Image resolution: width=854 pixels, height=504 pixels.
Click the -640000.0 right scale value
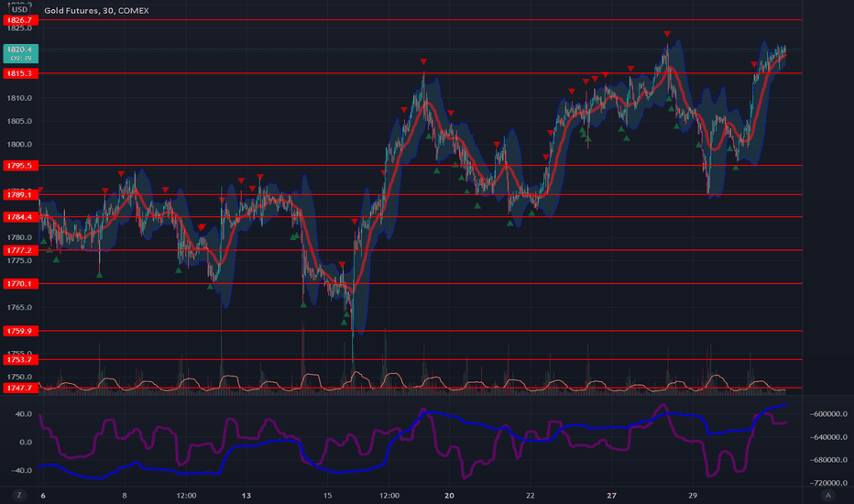pos(828,437)
